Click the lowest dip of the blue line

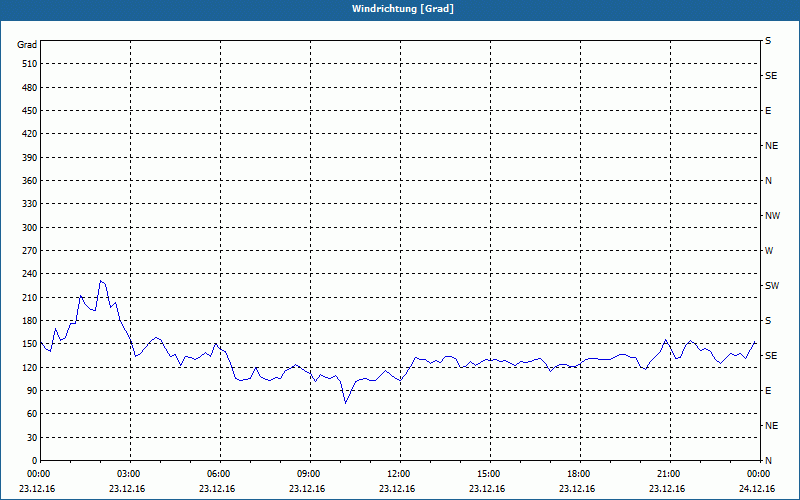pos(345,403)
